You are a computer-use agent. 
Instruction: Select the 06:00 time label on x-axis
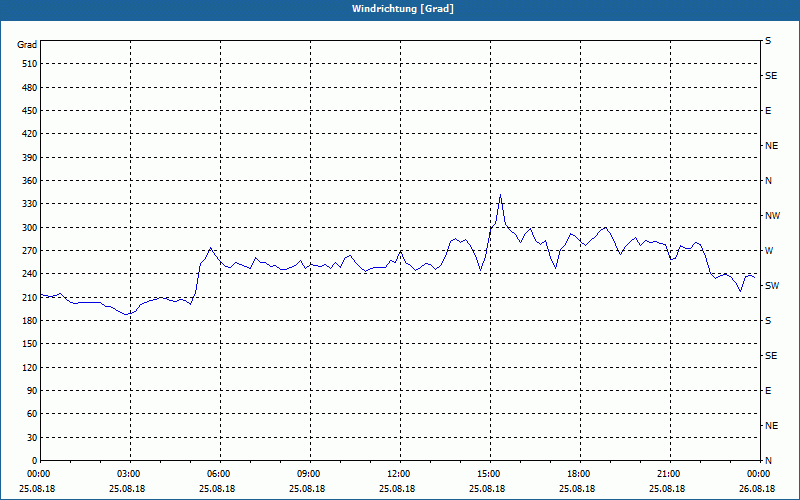(x=220, y=474)
